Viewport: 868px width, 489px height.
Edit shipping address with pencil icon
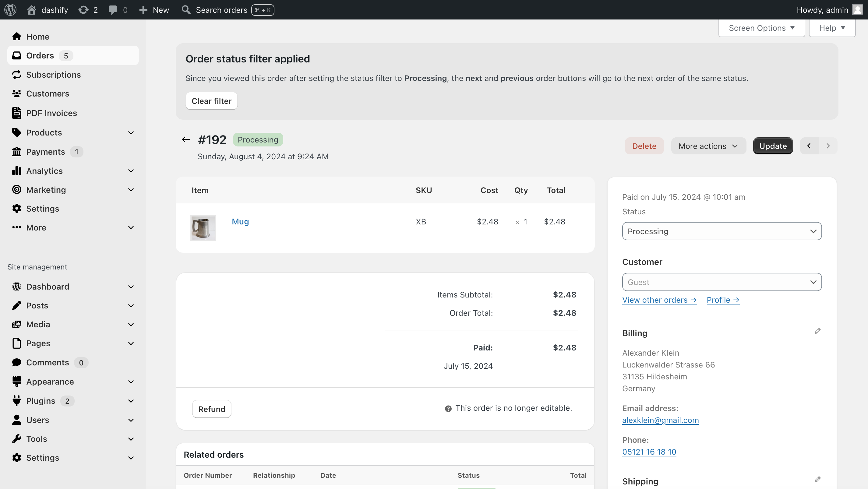pos(817,479)
